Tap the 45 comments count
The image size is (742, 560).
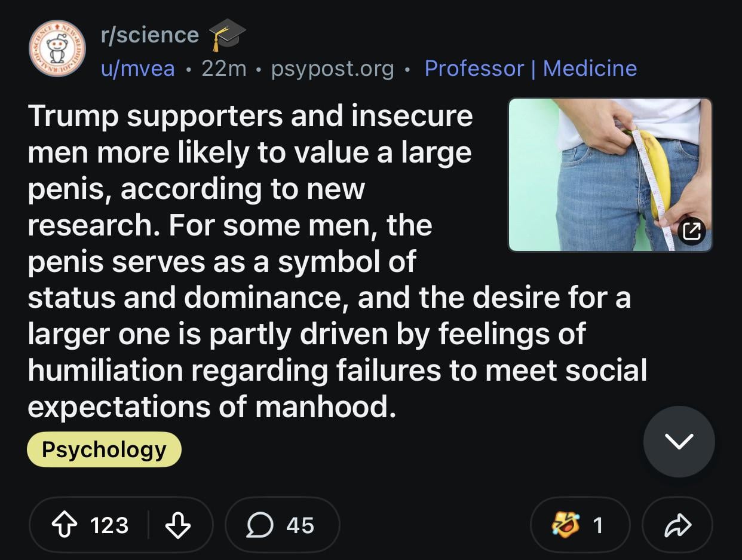[x=300, y=525]
